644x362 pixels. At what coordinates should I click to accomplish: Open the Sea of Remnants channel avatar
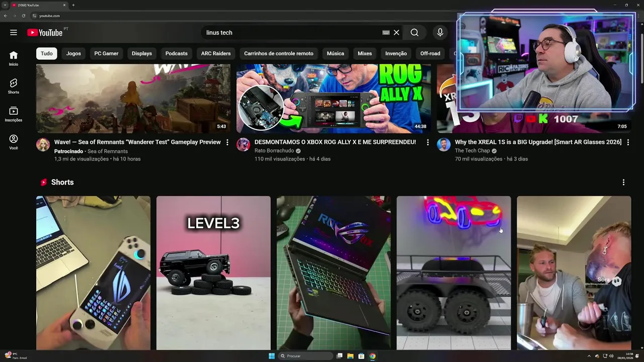pos(43,145)
